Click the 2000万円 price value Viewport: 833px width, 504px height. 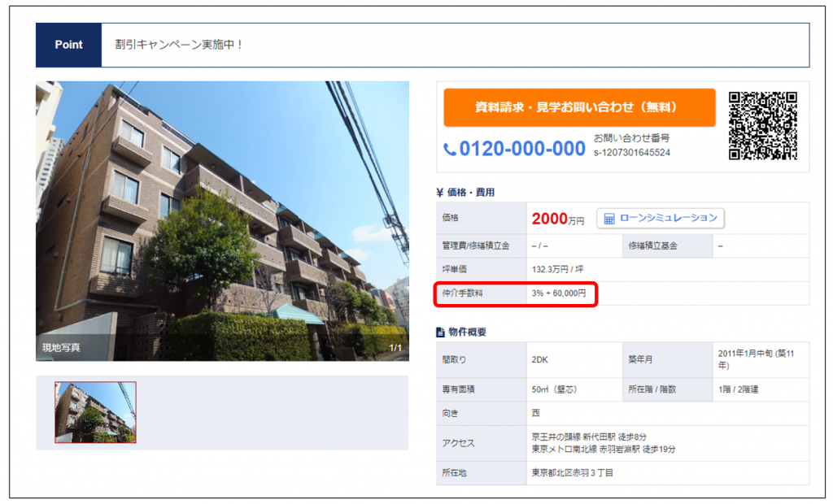(x=558, y=219)
